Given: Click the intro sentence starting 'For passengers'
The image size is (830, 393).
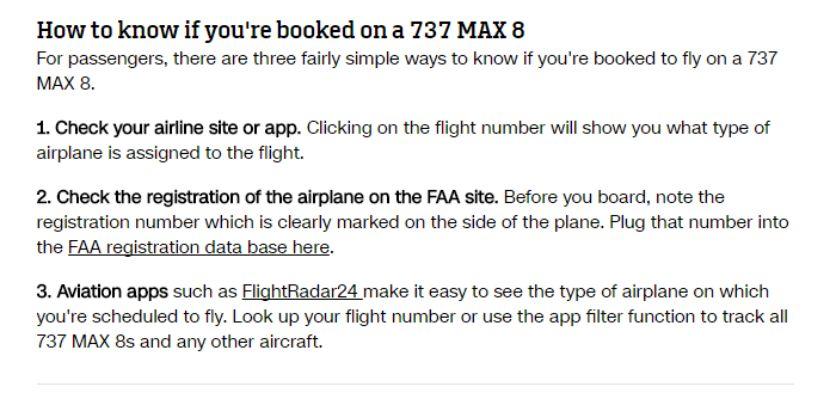Looking at the screenshot, I should pos(407,70).
